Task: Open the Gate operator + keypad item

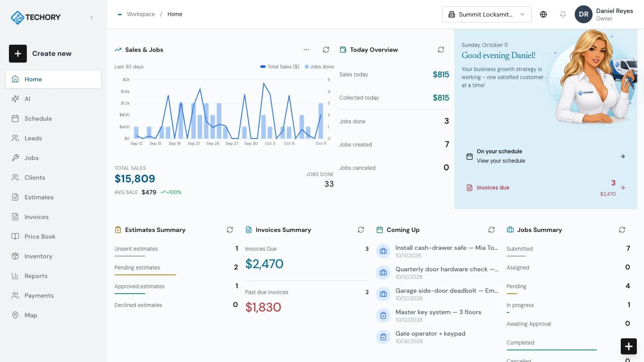Action: point(437,337)
